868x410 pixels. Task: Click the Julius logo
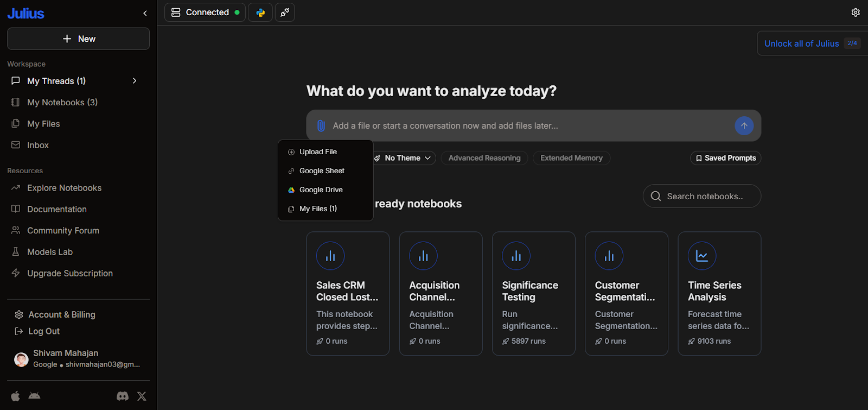(x=25, y=14)
